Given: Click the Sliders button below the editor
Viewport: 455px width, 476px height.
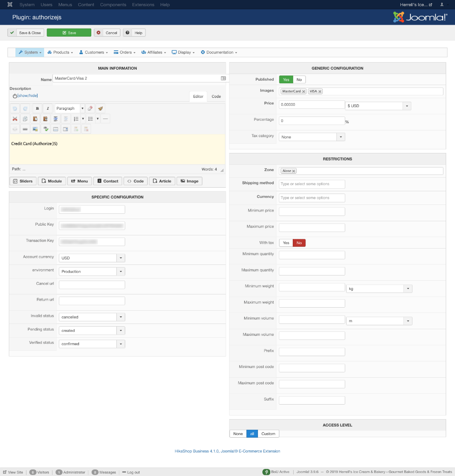Looking at the screenshot, I should point(23,181).
